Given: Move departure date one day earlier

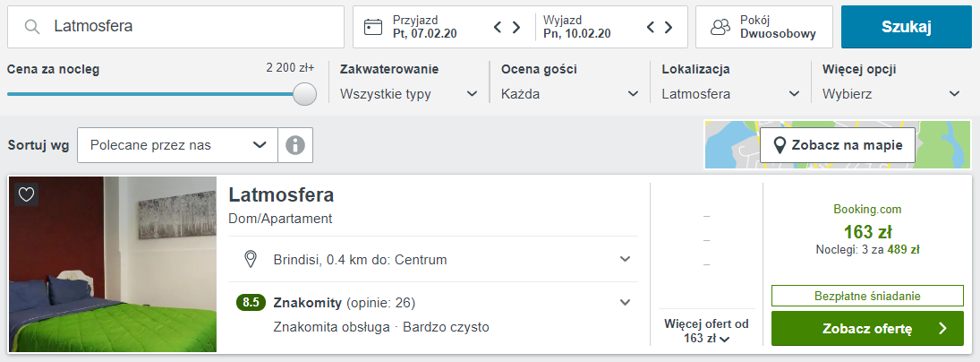Looking at the screenshot, I should 651,27.
